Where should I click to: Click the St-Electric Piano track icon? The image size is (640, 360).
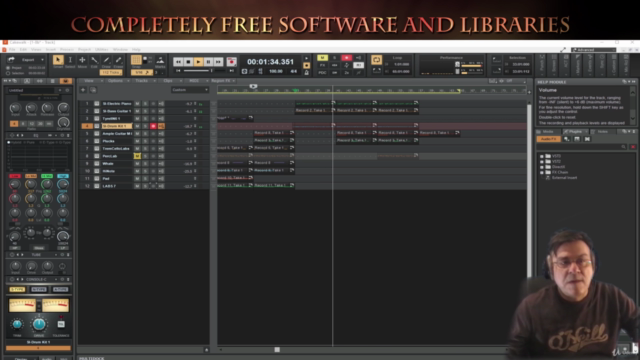[97, 104]
